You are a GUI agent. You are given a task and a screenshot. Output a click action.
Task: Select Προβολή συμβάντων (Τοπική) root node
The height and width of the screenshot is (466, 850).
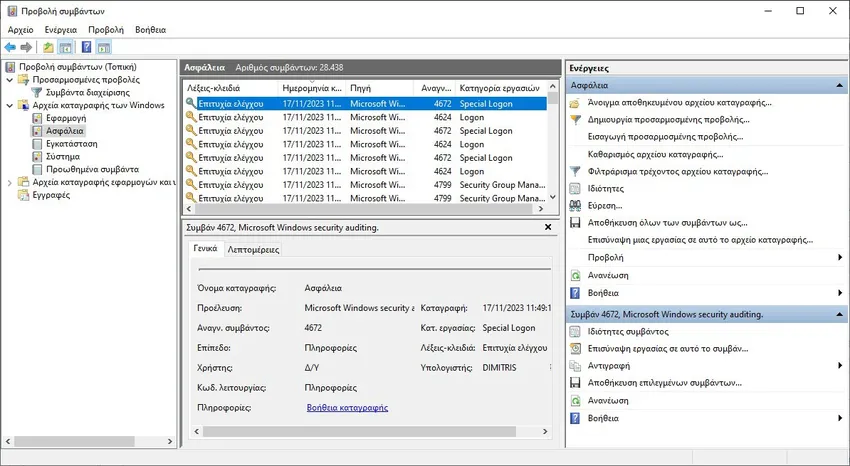[x=78, y=67]
